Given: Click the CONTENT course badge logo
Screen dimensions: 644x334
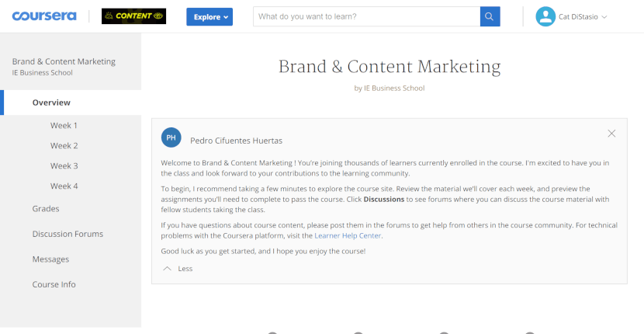Looking at the screenshot, I should tap(134, 16).
